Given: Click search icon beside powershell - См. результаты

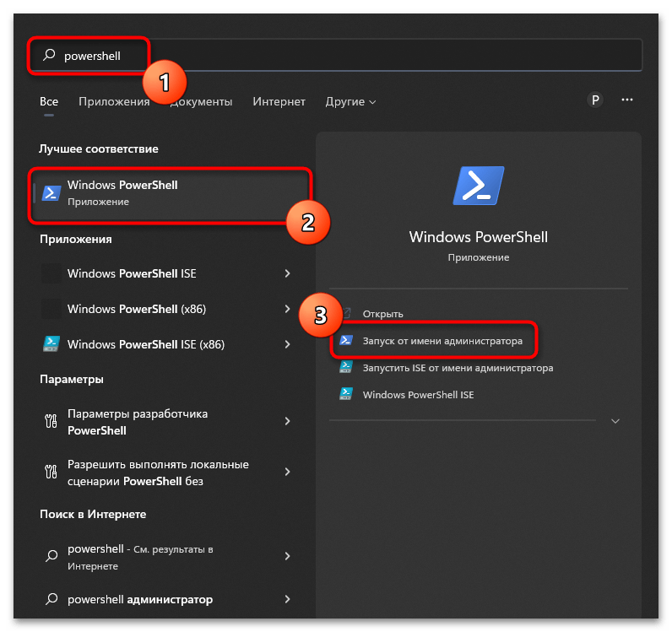Looking at the screenshot, I should (x=51, y=556).
